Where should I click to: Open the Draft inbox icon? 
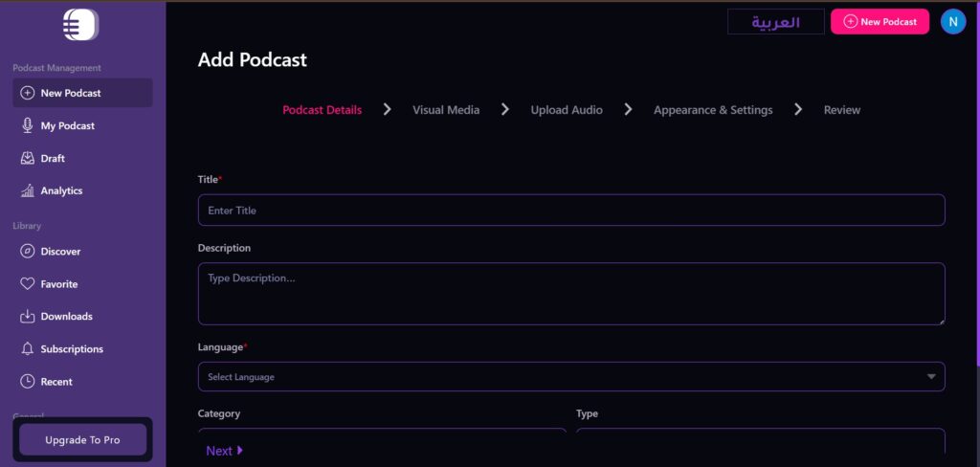(x=27, y=158)
